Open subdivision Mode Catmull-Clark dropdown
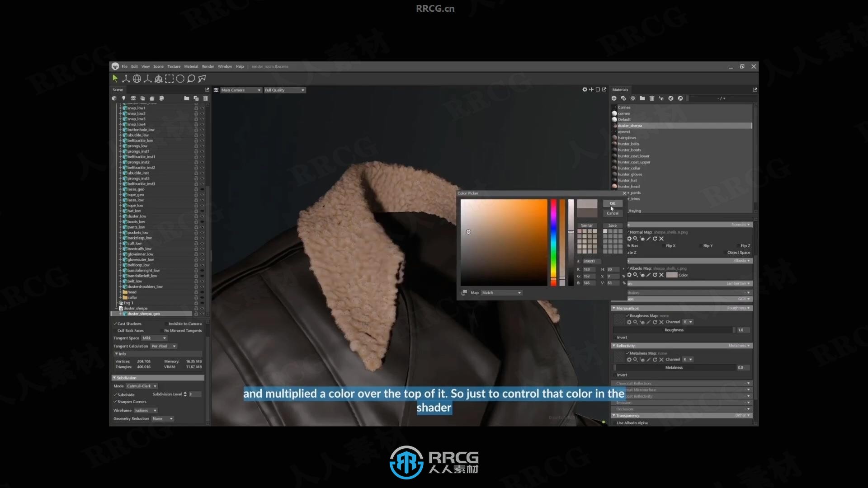The height and width of the screenshot is (488, 868). pos(142,386)
